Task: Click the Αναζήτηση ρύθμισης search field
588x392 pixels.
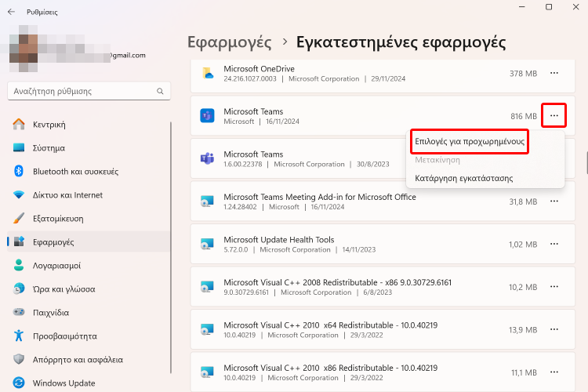Action: tap(89, 91)
